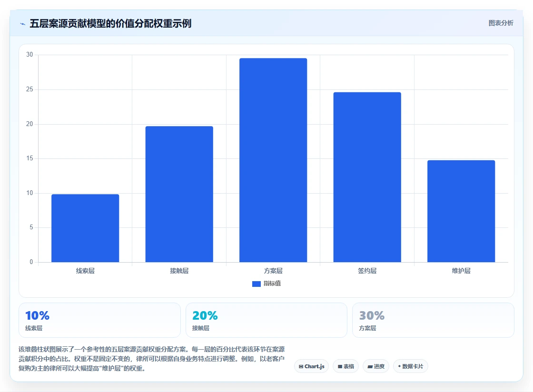Click the y-axis value 30
Viewport: 533px width, 392px height.
pyautogui.click(x=30, y=54)
